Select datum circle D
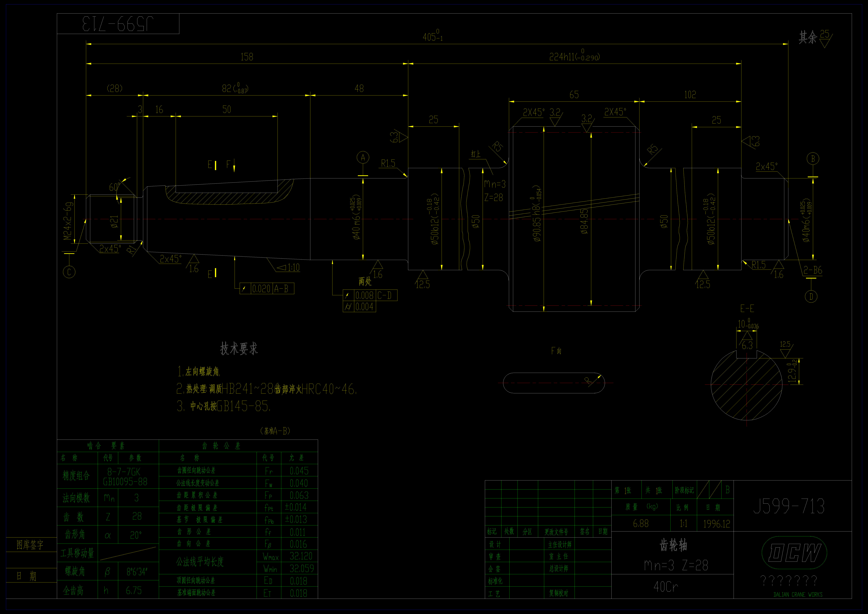Viewport: 868px width, 614px height. pyautogui.click(x=811, y=297)
